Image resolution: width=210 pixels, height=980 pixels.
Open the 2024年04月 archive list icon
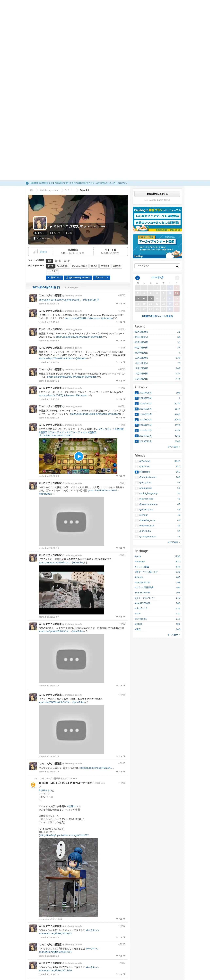tap(136, 420)
